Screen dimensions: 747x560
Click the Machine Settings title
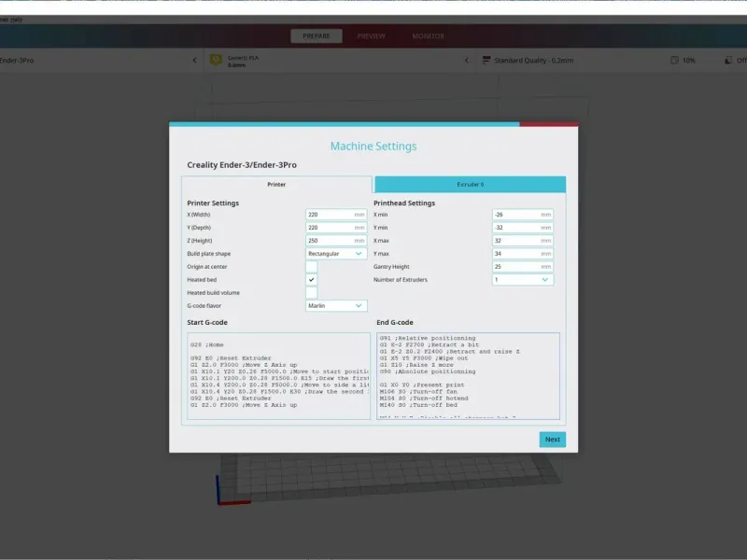click(373, 147)
